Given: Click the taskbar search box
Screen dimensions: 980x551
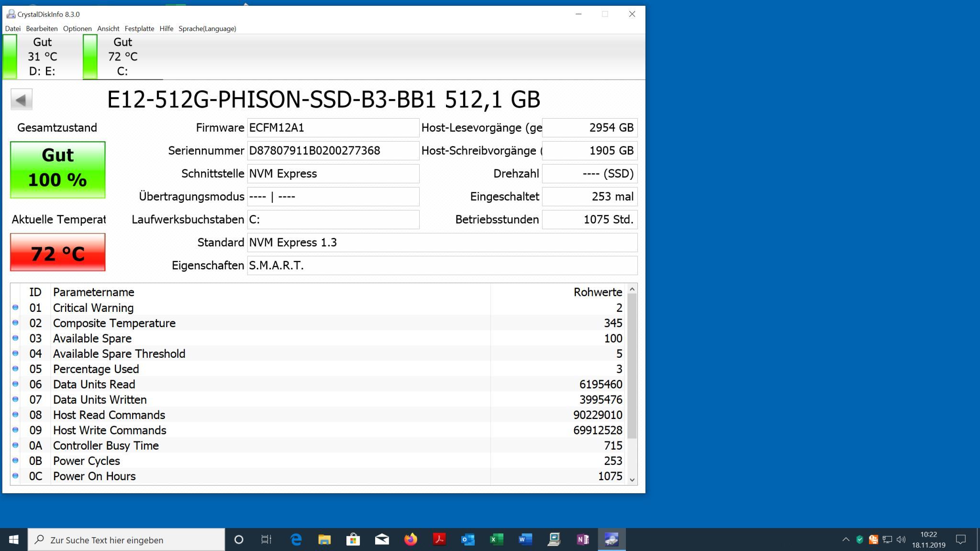Looking at the screenshot, I should tap(126, 540).
